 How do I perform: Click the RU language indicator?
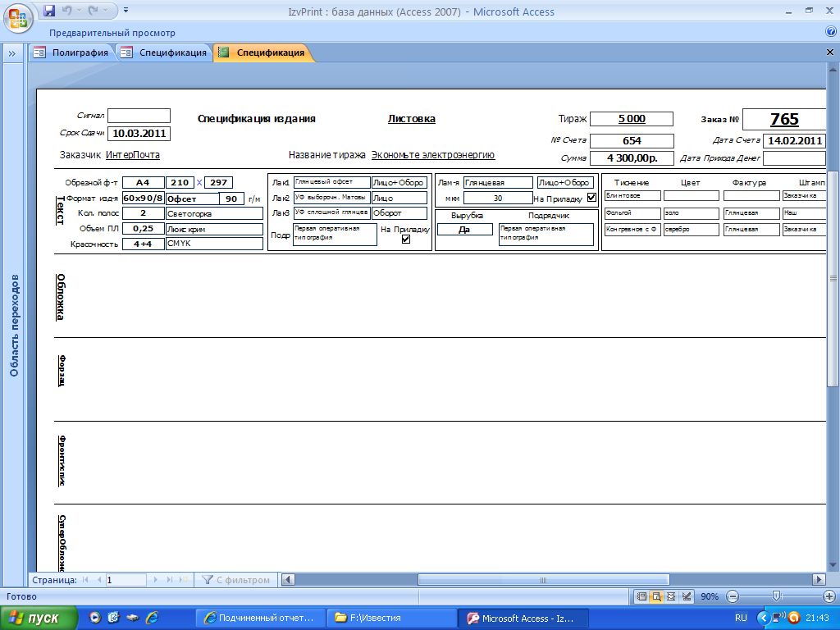[741, 618]
